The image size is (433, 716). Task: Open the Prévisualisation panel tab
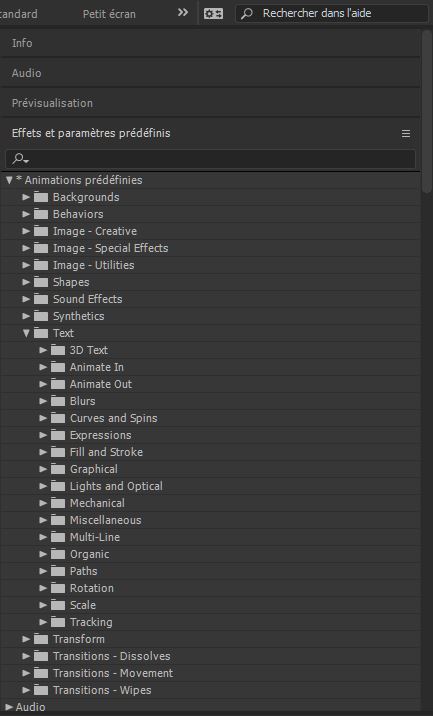[52, 103]
